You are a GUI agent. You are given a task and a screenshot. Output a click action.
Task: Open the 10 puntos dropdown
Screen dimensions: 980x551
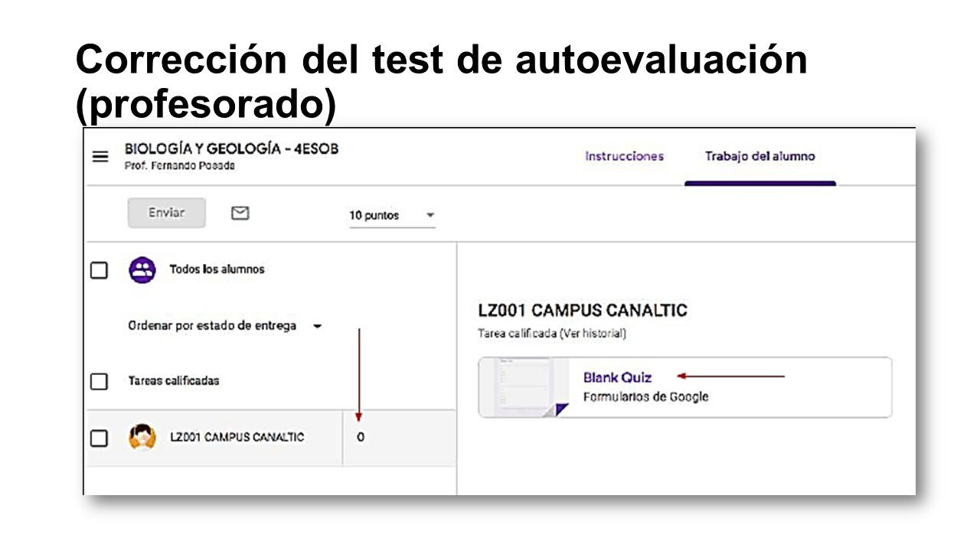tap(392, 216)
